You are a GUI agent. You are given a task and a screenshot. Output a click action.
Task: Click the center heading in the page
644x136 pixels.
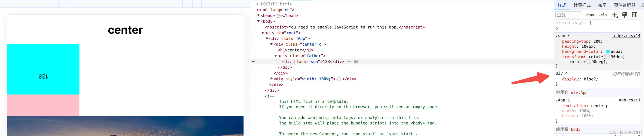coord(125,30)
